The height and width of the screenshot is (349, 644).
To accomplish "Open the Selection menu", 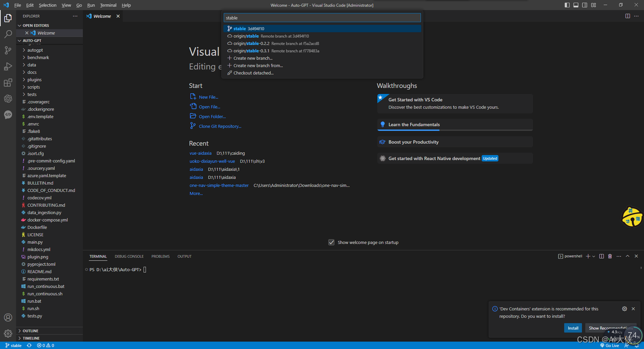I will [x=47, y=5].
